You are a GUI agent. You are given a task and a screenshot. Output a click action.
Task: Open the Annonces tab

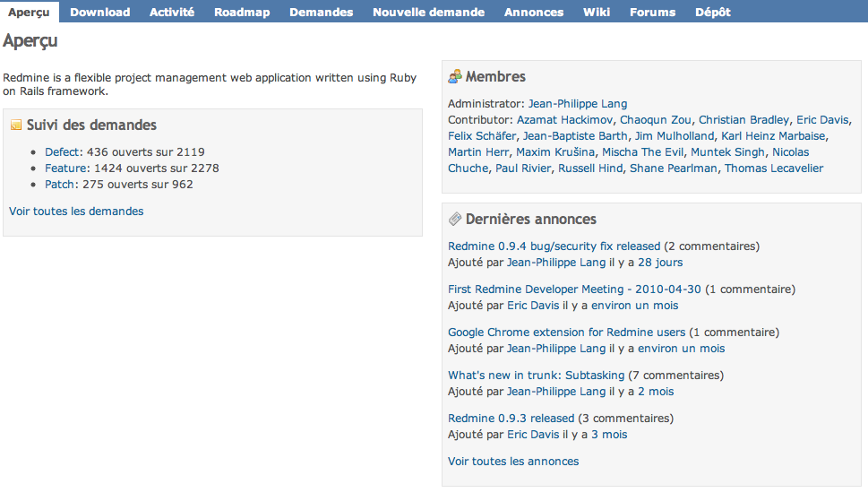(x=534, y=12)
